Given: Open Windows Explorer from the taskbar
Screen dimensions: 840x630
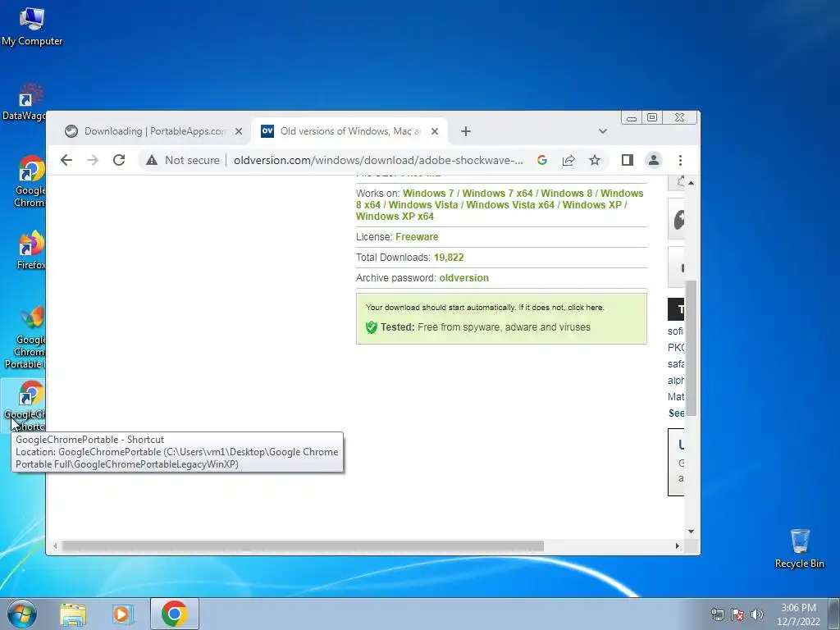Looking at the screenshot, I should pos(73,614).
